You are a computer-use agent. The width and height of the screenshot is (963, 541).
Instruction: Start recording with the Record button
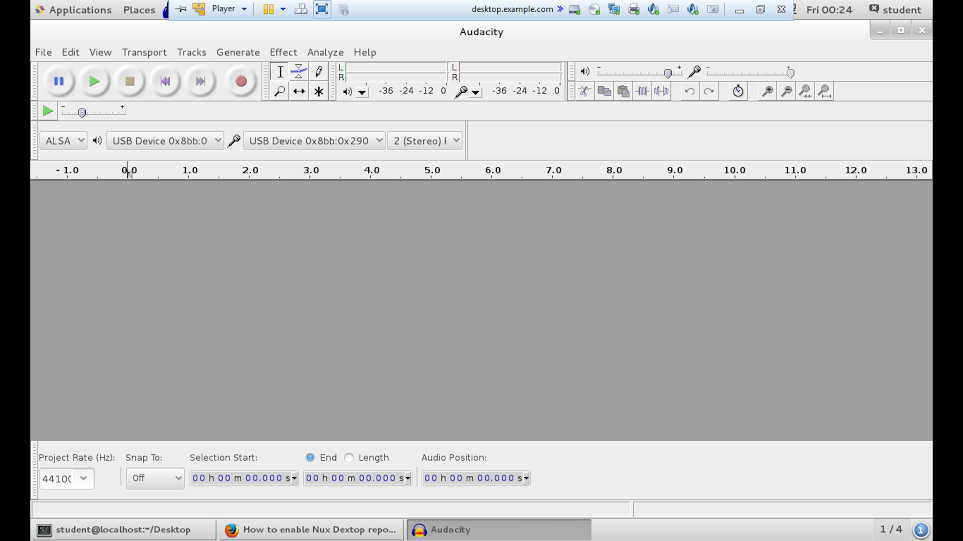pyautogui.click(x=241, y=81)
